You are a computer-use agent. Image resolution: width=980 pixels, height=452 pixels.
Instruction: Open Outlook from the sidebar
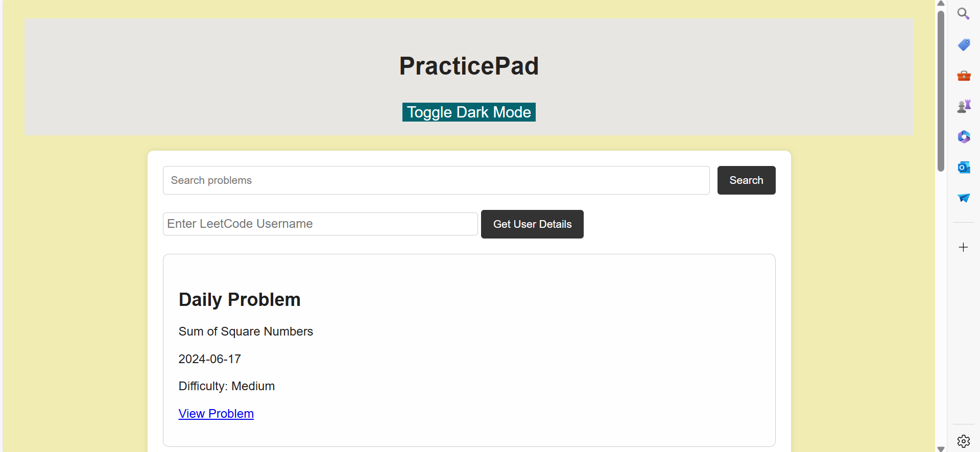click(963, 167)
